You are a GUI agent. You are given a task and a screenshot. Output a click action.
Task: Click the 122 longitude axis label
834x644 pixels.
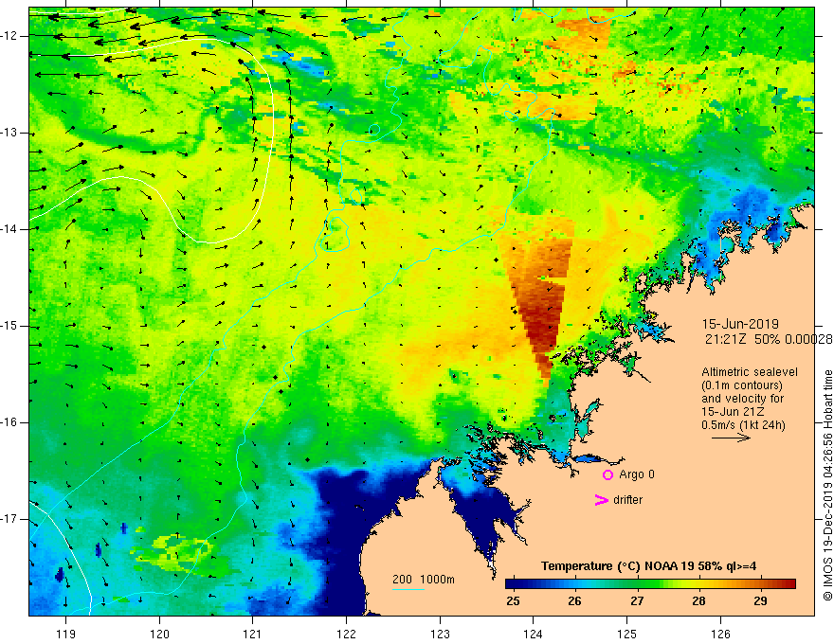tap(346, 634)
